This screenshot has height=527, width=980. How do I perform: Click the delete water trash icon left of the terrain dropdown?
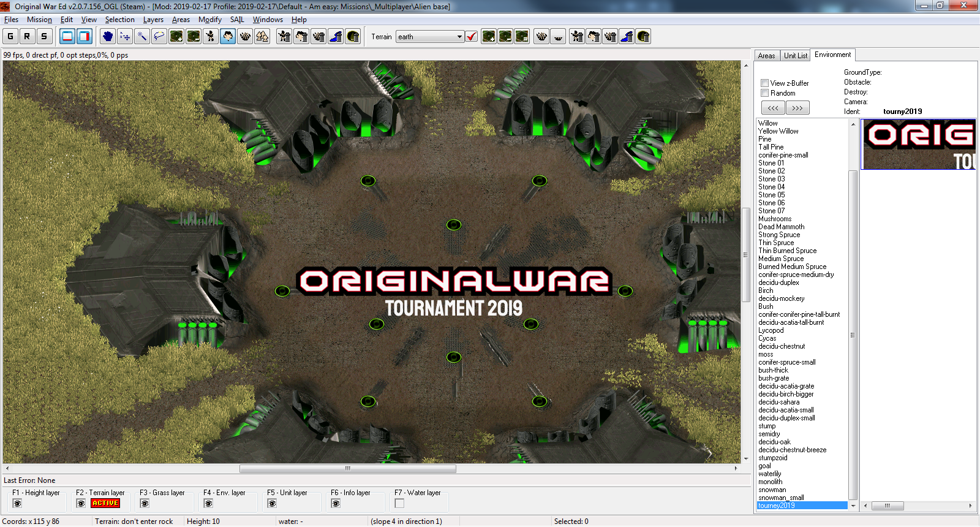[336, 36]
